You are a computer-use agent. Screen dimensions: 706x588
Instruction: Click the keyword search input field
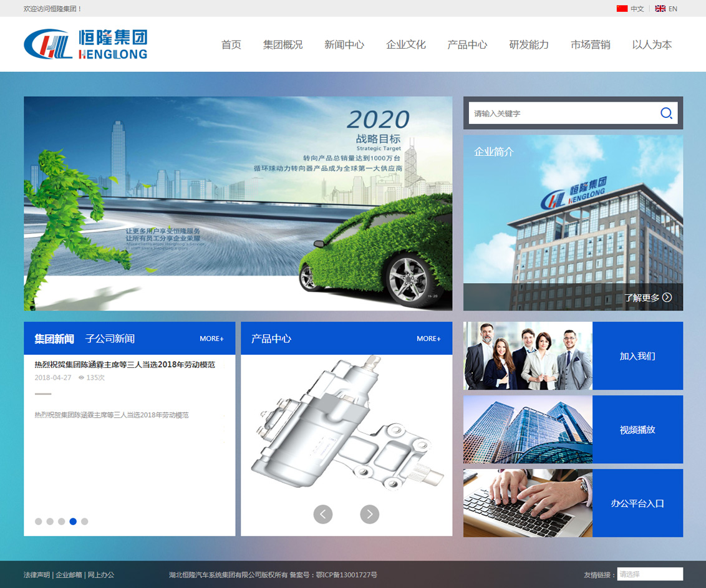coord(561,113)
